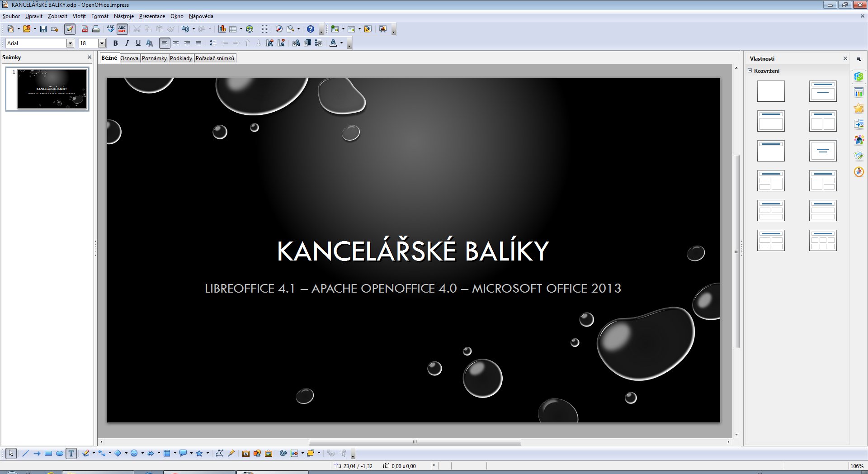The height and width of the screenshot is (474, 868).
Task: Switch to the Poznámky tab
Action: coord(154,58)
